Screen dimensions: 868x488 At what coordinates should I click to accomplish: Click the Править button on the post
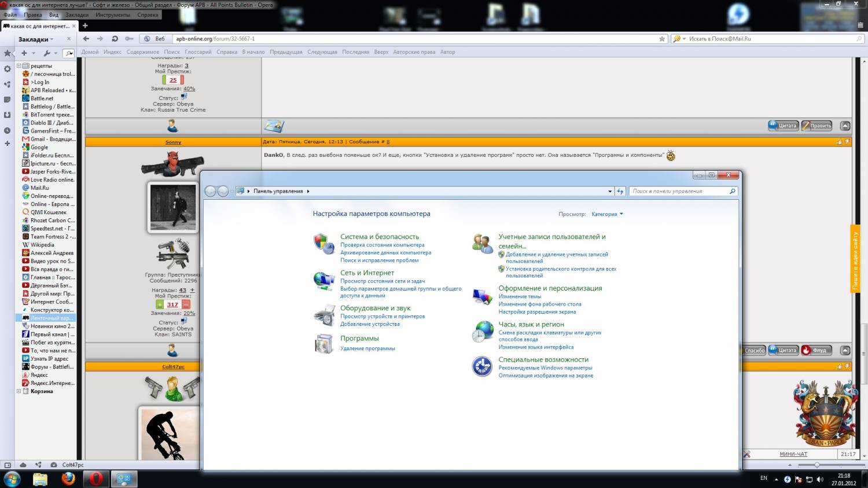(x=816, y=126)
